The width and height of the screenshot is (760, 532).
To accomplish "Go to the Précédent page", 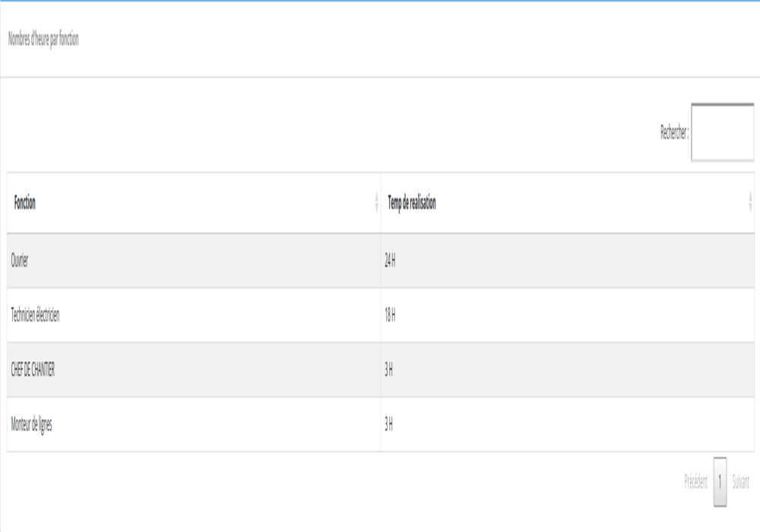I will (x=695, y=482).
